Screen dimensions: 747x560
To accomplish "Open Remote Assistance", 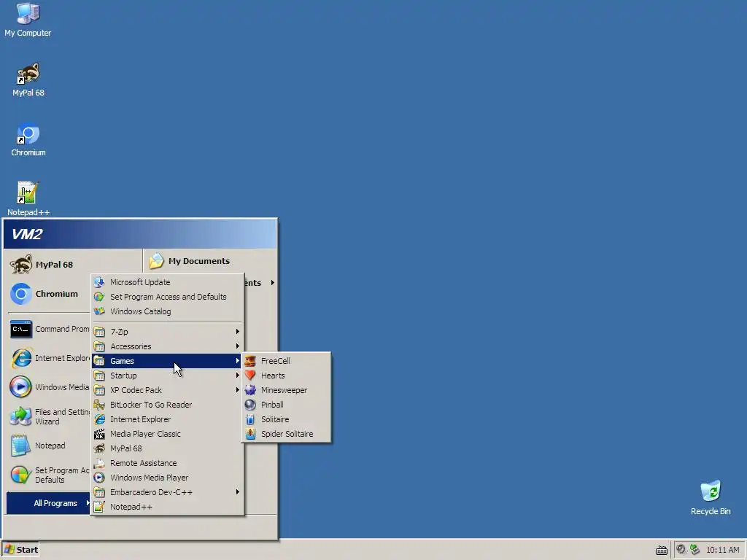I will coord(168,463).
